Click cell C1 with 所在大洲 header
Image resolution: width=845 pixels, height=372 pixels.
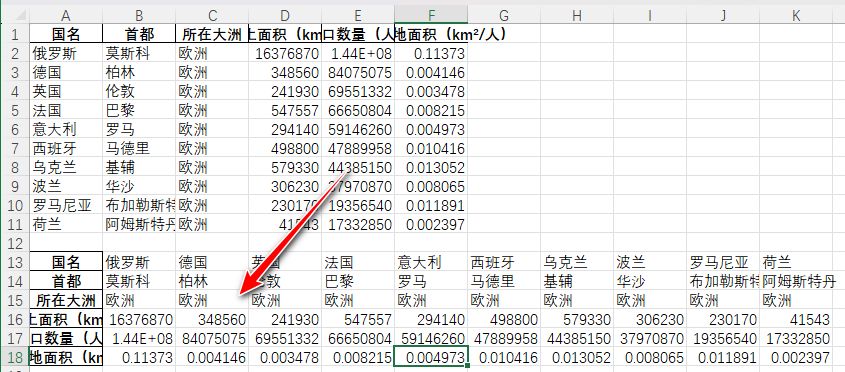212,34
